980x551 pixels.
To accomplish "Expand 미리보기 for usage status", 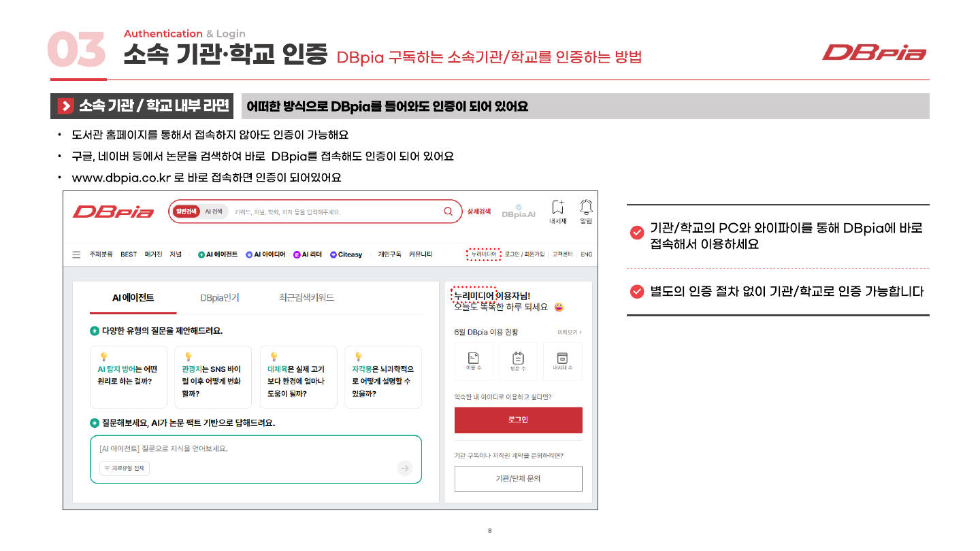I will [x=570, y=332].
